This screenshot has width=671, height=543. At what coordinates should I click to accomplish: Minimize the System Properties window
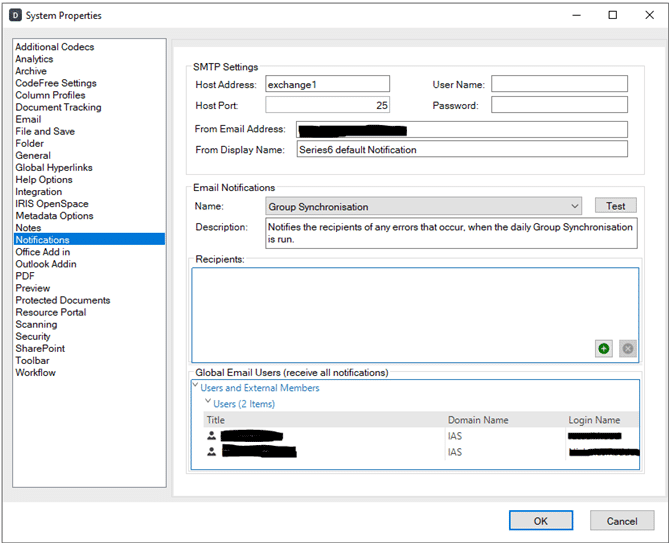click(576, 15)
